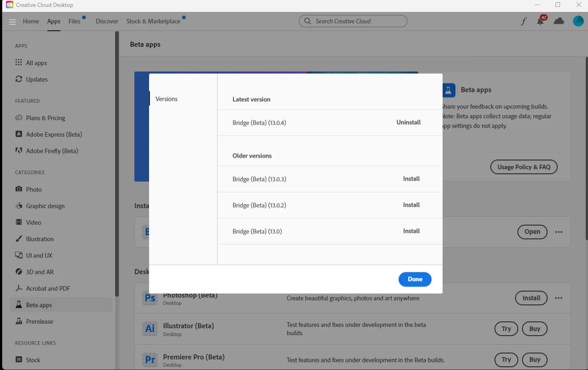Click 'Premiere Pro (Beta)' app name
Image resolution: width=588 pixels, height=370 pixels.
tap(194, 357)
